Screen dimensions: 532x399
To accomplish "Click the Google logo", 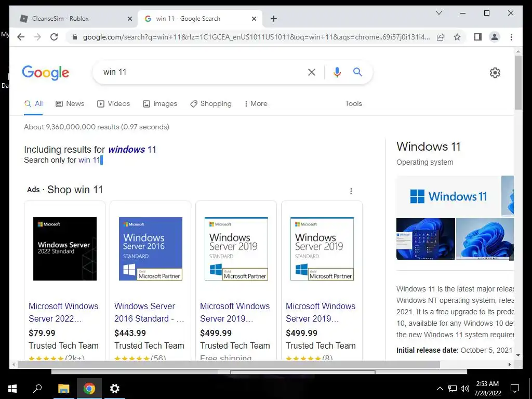I will [x=46, y=73].
